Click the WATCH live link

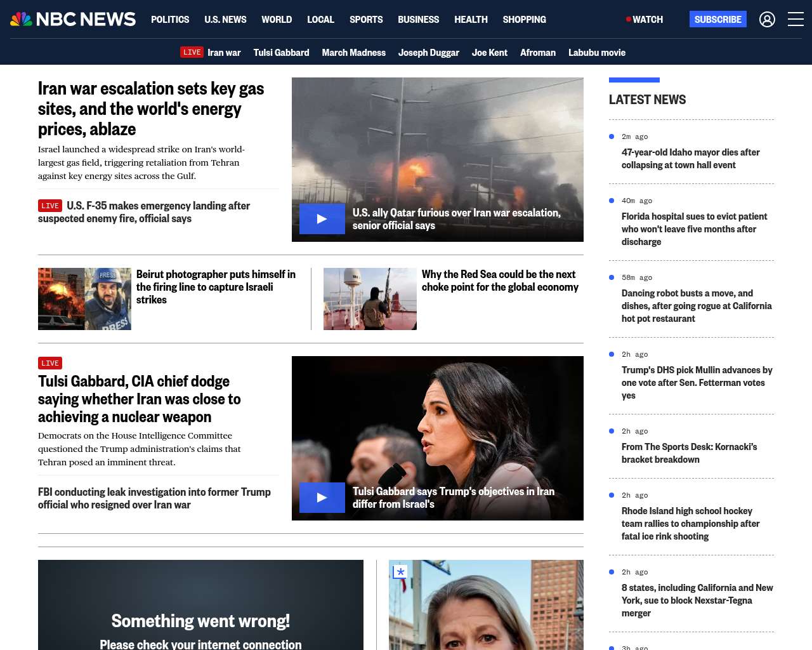645,20
